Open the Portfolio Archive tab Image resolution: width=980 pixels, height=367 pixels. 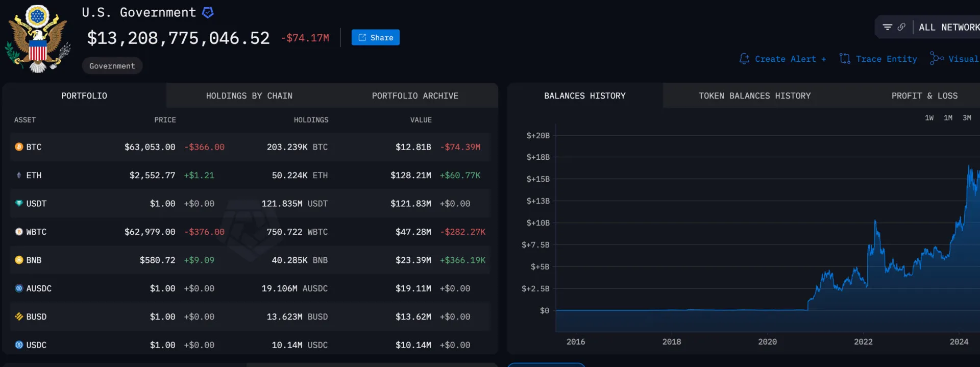415,95
